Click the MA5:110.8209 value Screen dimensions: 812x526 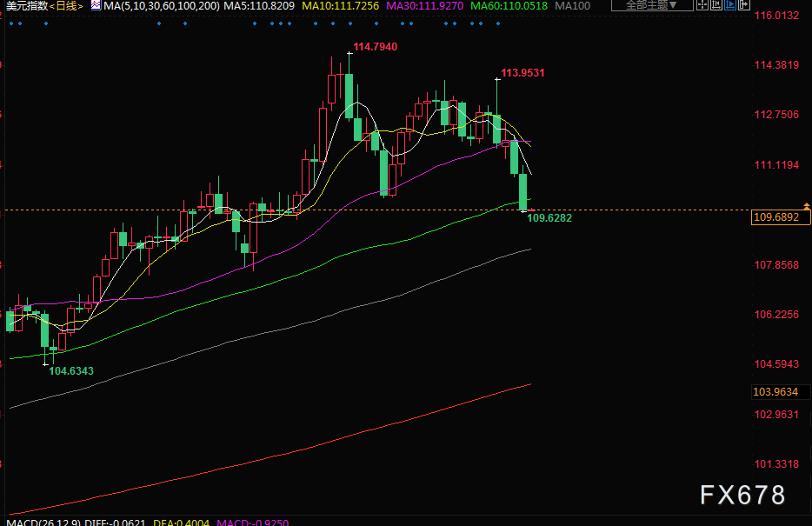pyautogui.click(x=259, y=6)
